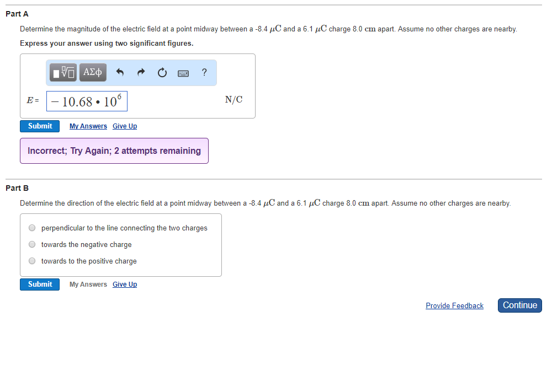Choose 'towards the negative charge' option
Image resolution: width=552 pixels, height=392 pixels.
[x=32, y=244]
